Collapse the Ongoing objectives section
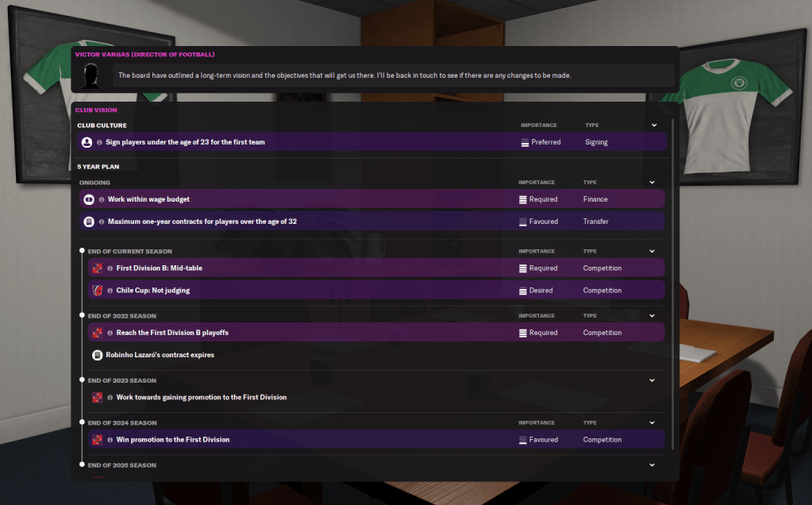This screenshot has width=812, height=505. tap(652, 183)
